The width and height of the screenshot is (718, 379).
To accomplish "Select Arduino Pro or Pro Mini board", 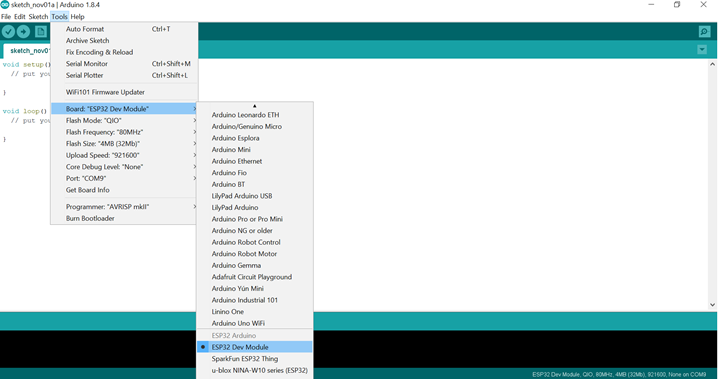I will coord(255,219).
